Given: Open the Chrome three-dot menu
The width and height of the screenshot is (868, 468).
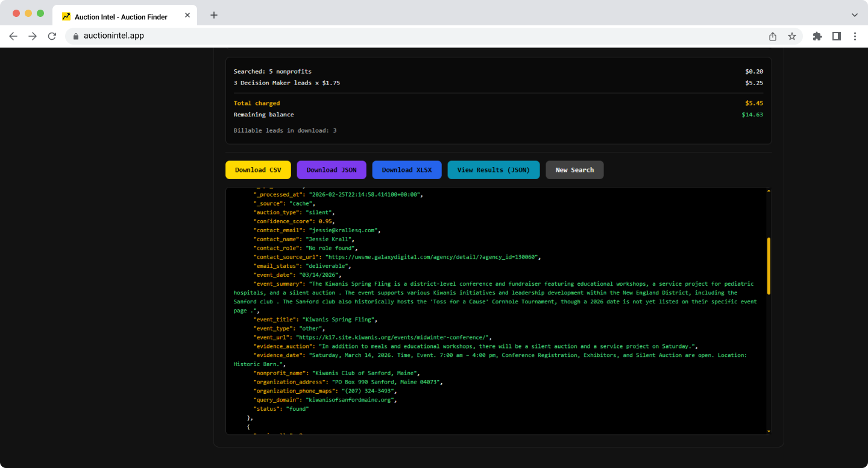Looking at the screenshot, I should coord(855,36).
